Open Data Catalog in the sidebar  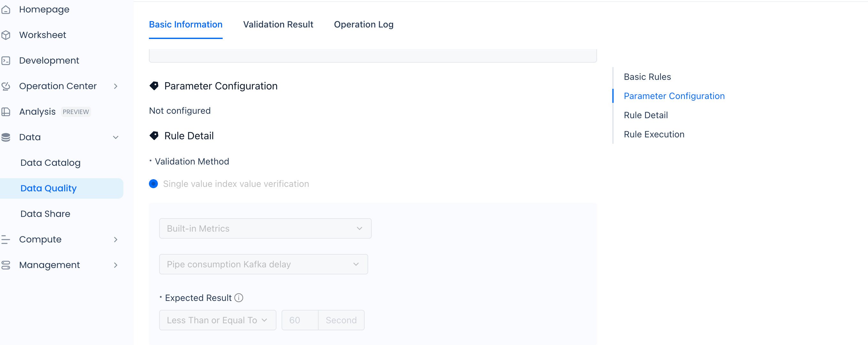click(x=50, y=163)
